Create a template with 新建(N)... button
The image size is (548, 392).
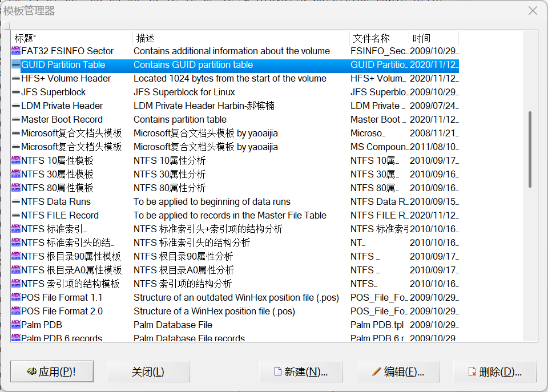pos(301,372)
